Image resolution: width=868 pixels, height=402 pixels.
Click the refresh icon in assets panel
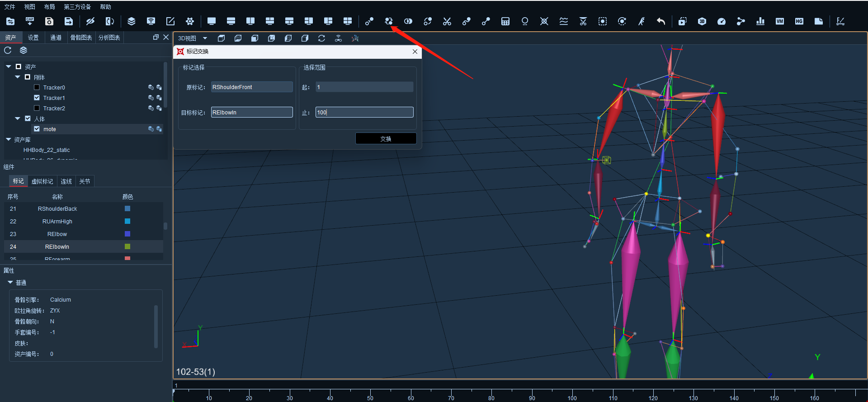point(8,50)
